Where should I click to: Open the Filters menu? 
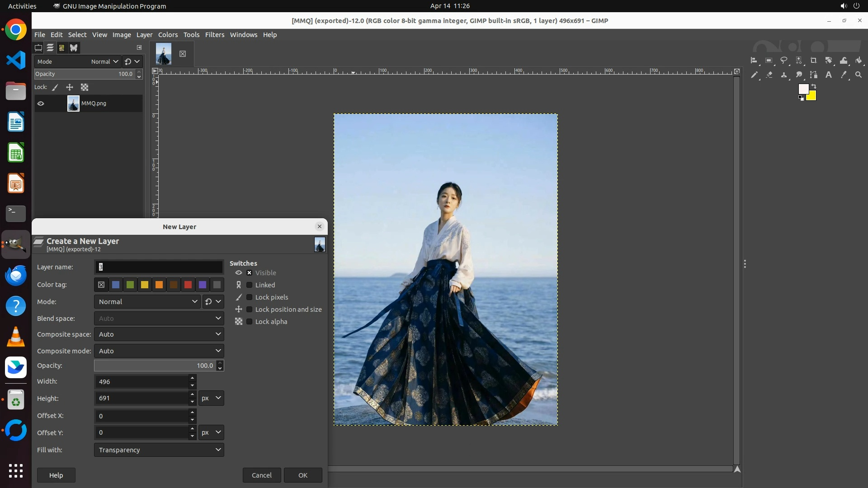214,35
